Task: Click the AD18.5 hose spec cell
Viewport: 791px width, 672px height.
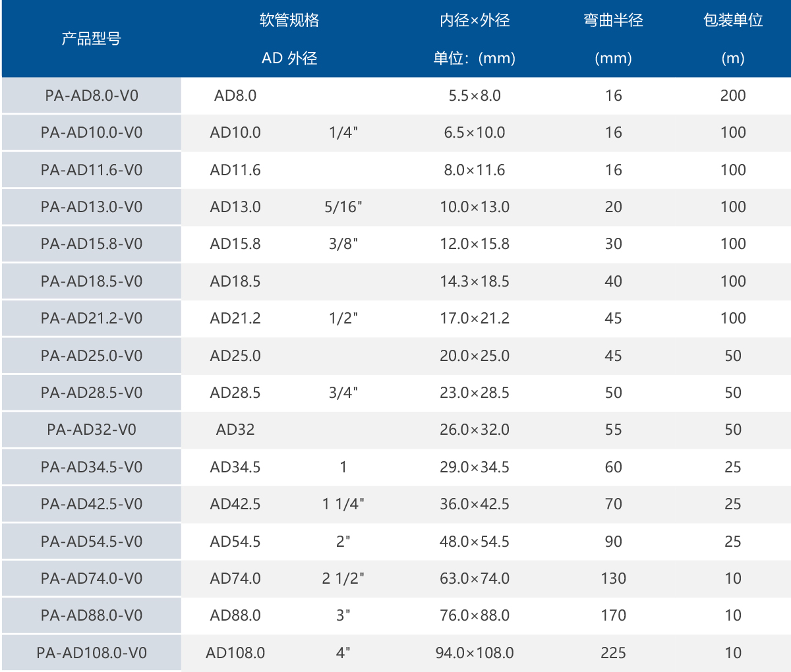Action: 235,281
